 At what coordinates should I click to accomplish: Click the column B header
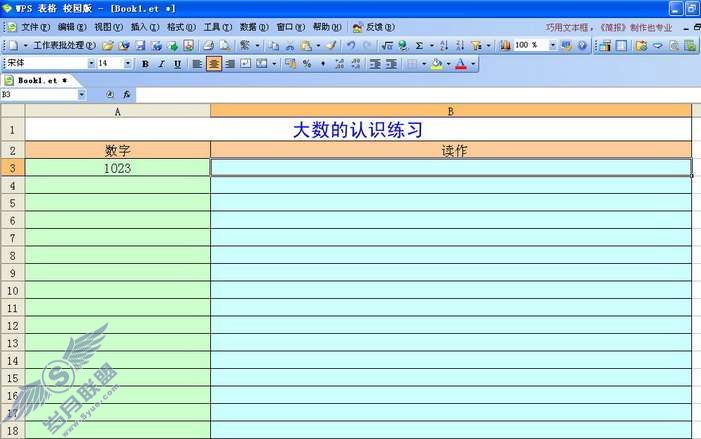(451, 111)
